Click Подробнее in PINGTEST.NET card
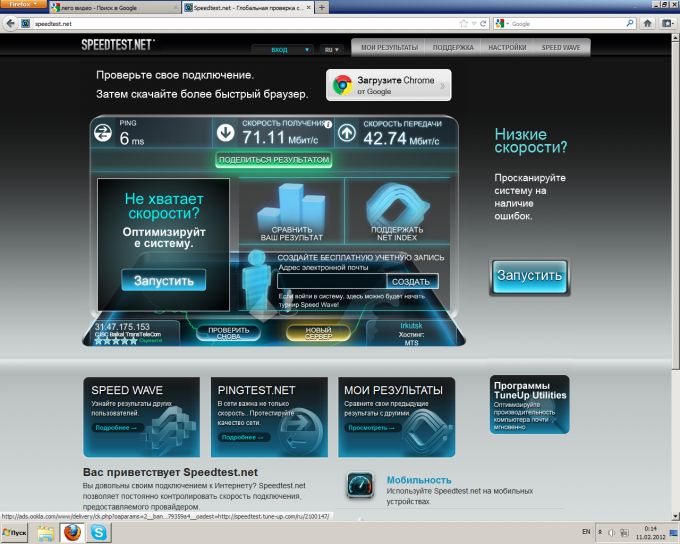The height and width of the screenshot is (544, 680). point(242,437)
